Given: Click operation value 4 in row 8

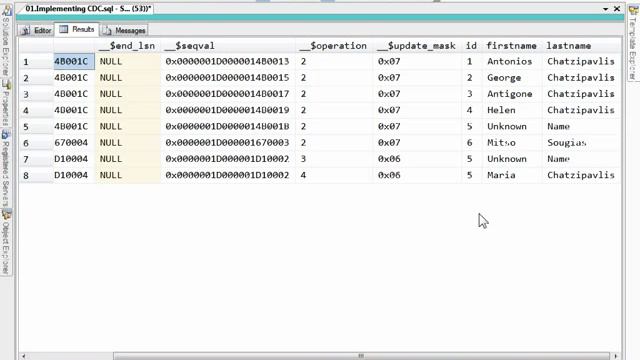Looking at the screenshot, I should (334, 176).
